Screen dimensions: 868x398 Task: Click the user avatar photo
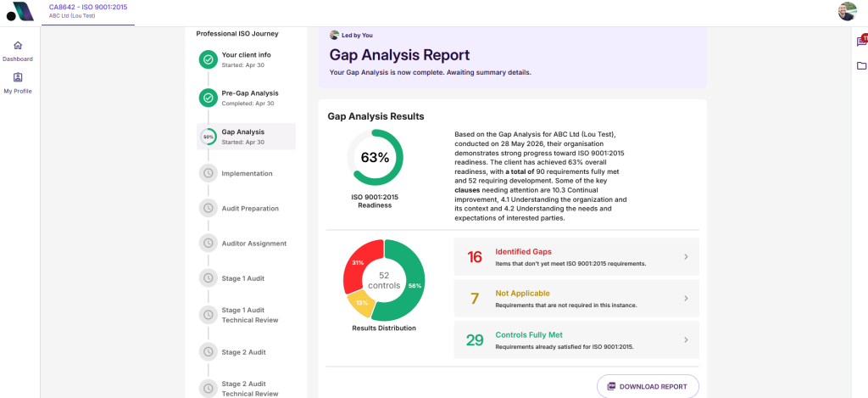coord(848,11)
